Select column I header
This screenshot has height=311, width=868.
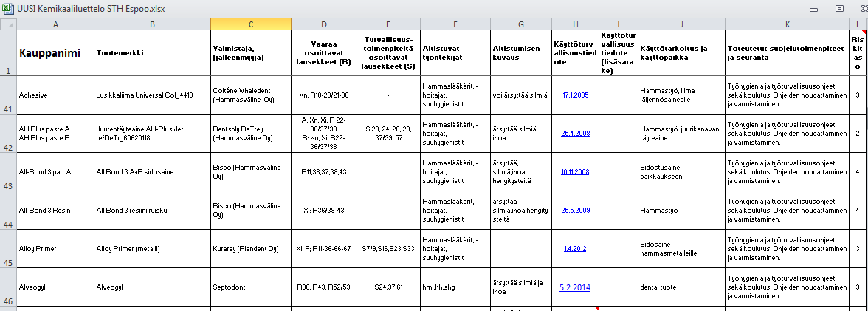tap(619, 24)
